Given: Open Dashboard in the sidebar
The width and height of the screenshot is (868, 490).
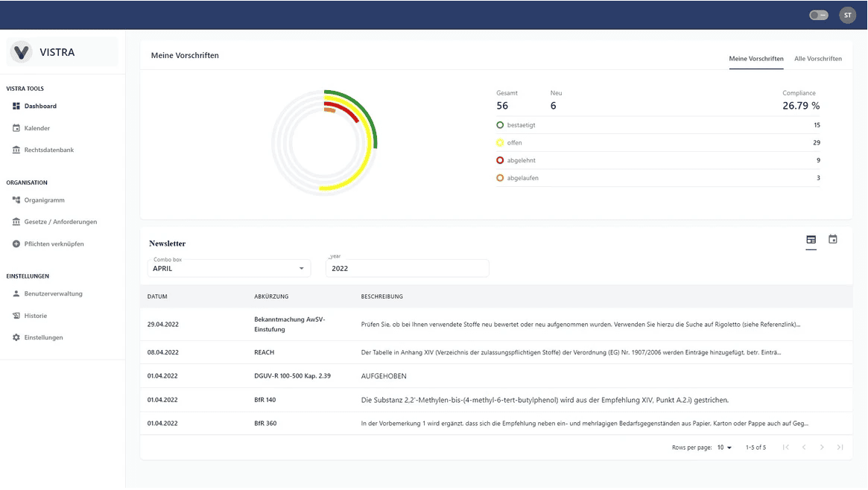Looking at the screenshot, I should pyautogui.click(x=40, y=106).
